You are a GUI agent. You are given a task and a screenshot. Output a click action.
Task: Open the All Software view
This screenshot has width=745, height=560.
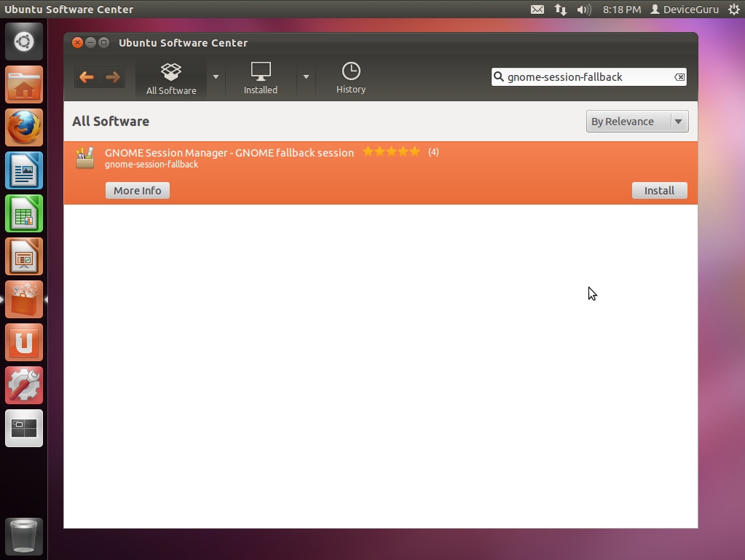tap(171, 79)
